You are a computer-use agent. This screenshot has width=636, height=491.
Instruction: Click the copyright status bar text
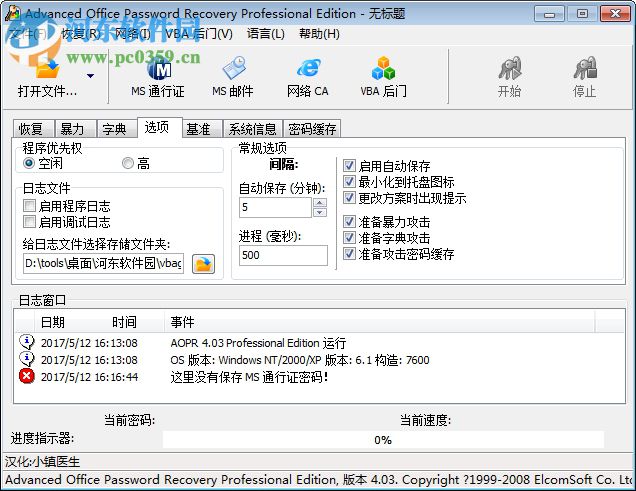tap(319, 480)
